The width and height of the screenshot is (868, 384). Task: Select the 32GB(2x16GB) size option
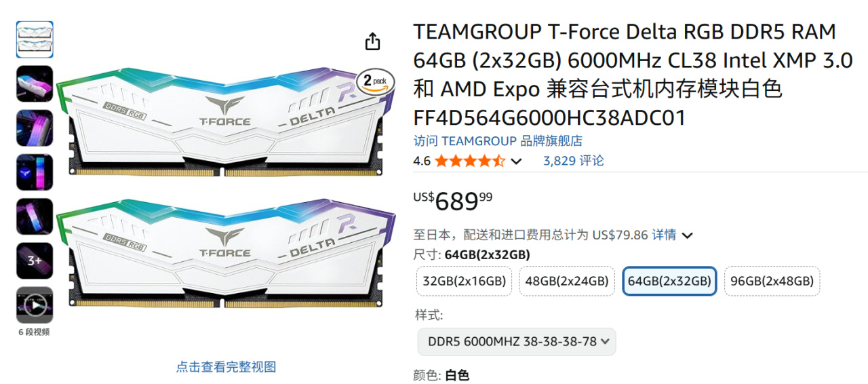tap(465, 281)
